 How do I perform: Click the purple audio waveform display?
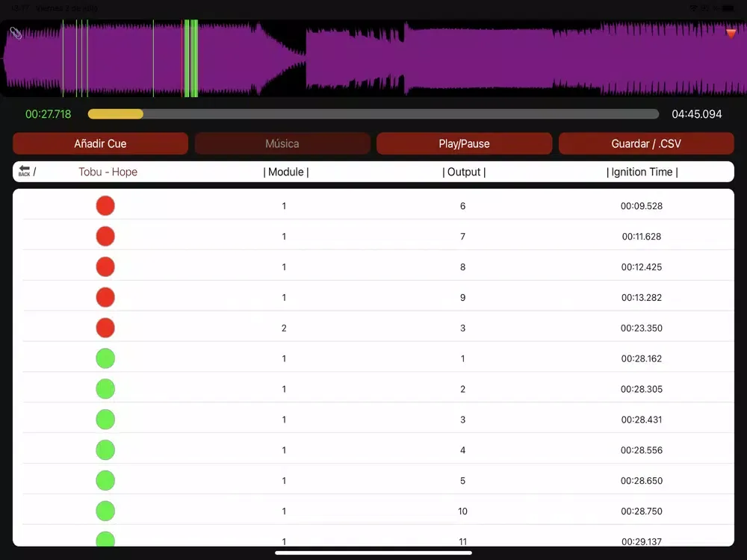coord(373,58)
